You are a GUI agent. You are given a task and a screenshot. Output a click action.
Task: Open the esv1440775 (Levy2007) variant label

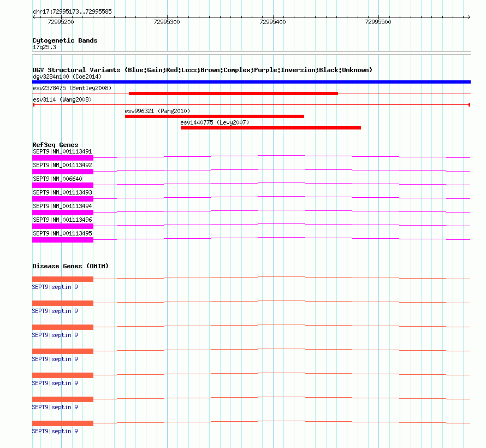click(x=215, y=122)
